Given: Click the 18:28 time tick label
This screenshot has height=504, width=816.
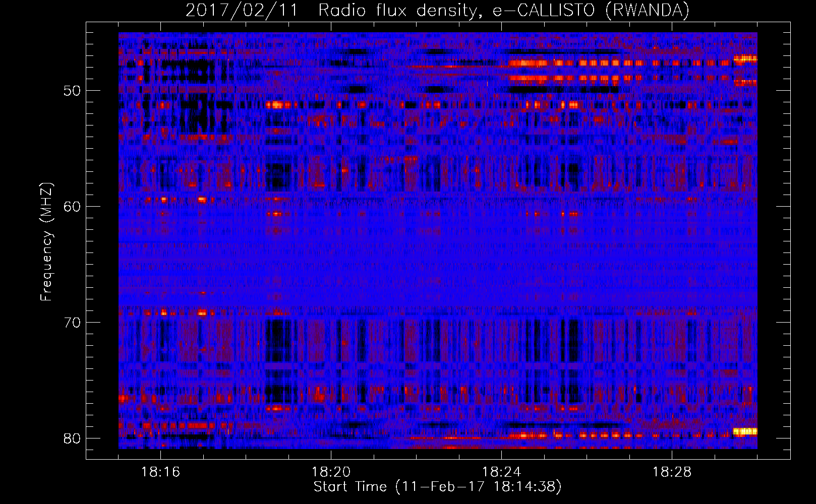Looking at the screenshot, I should point(672,472).
